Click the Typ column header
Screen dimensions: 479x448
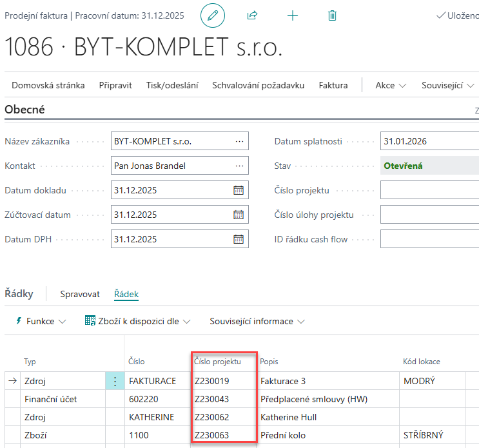point(30,362)
